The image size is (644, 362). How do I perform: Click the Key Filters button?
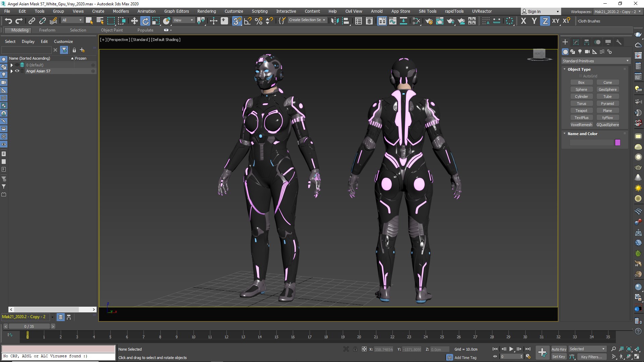(x=591, y=357)
